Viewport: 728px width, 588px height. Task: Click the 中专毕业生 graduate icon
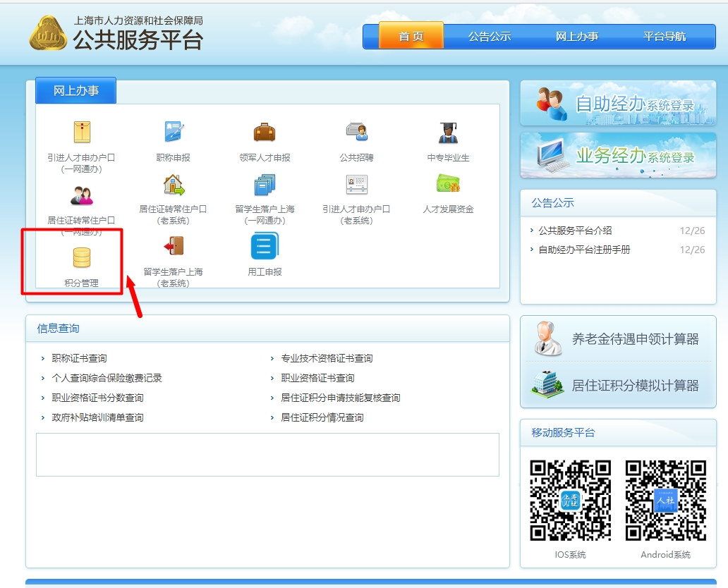tap(448, 132)
